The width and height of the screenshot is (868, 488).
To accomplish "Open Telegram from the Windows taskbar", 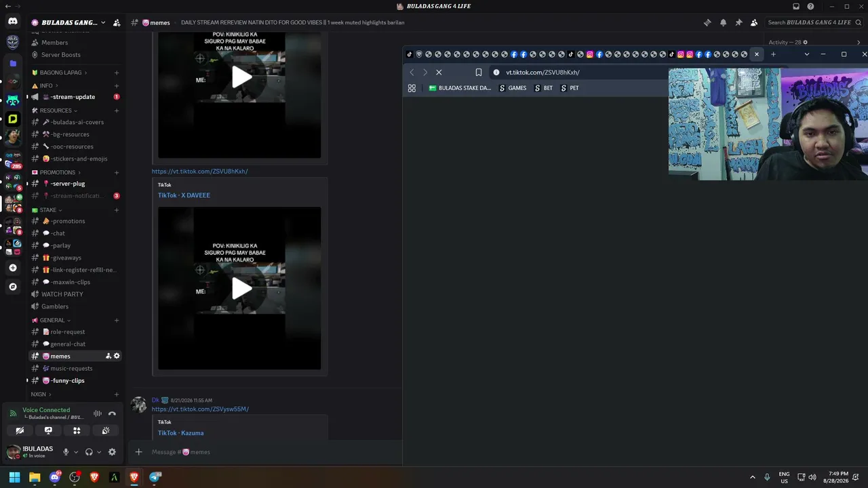I will pos(155,477).
